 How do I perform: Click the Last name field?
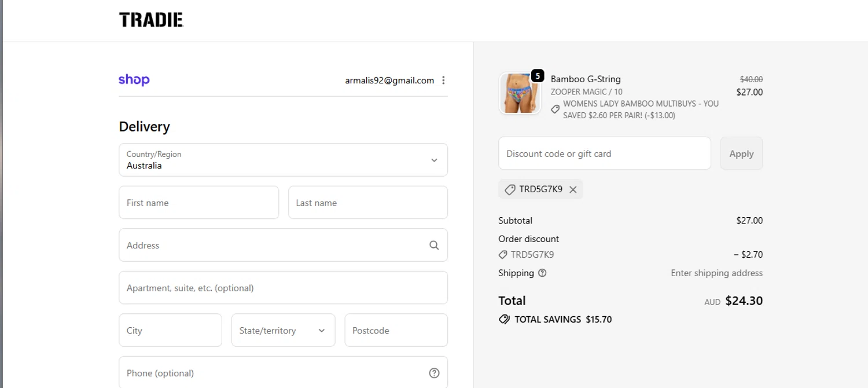[368, 203]
